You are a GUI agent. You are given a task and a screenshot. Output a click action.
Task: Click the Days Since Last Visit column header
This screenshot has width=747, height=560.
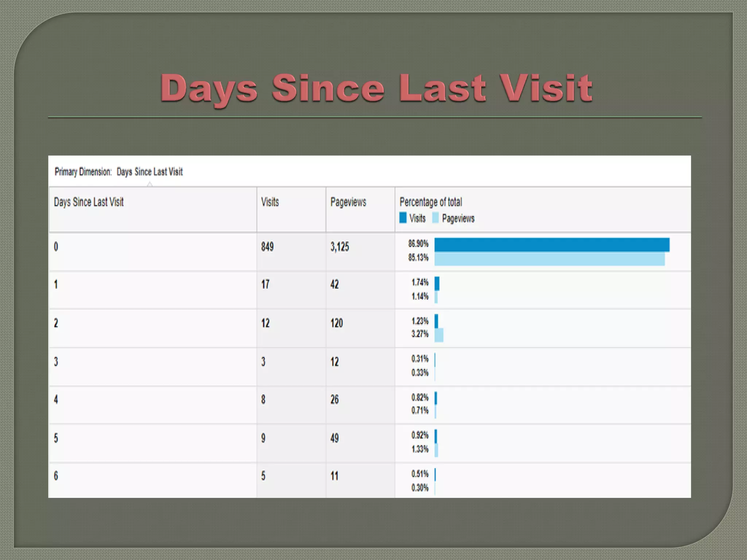pyautogui.click(x=89, y=202)
